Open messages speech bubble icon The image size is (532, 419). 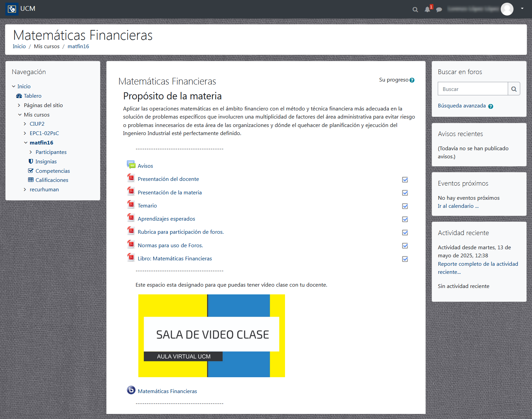[x=439, y=9]
